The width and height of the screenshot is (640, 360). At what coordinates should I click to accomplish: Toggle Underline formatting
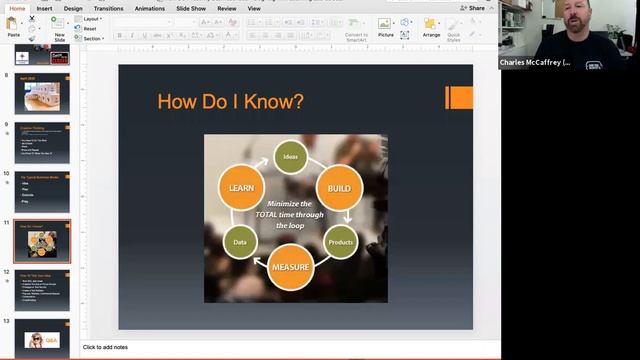[144, 36]
